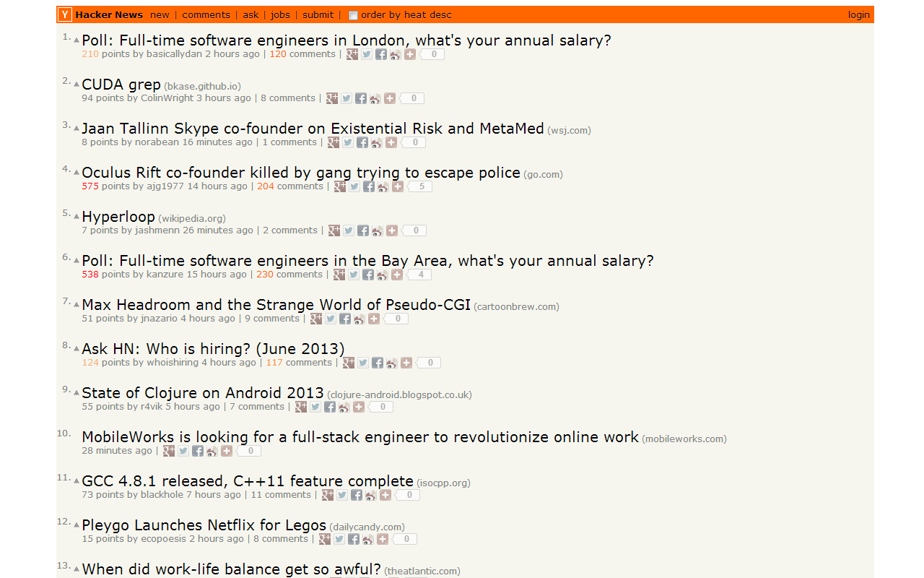View user basicallydan's profile
The width and height of the screenshot is (924, 578).
pos(174,54)
